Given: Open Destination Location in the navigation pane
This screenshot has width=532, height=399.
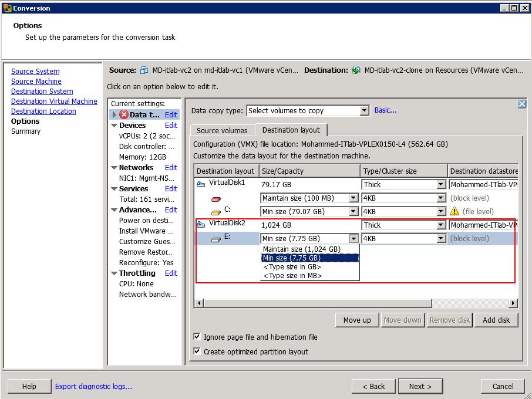Looking at the screenshot, I should pyautogui.click(x=43, y=111).
